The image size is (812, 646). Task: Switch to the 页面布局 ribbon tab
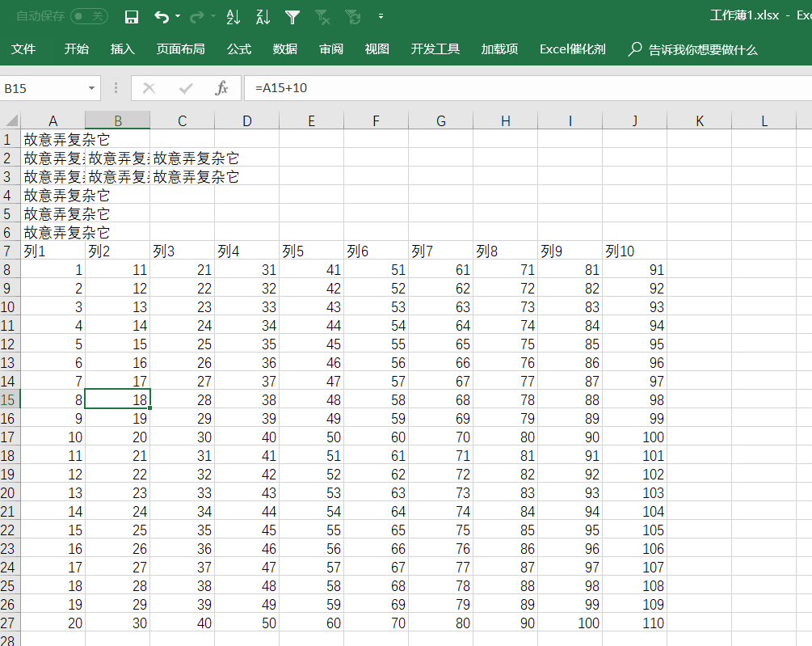pos(181,49)
